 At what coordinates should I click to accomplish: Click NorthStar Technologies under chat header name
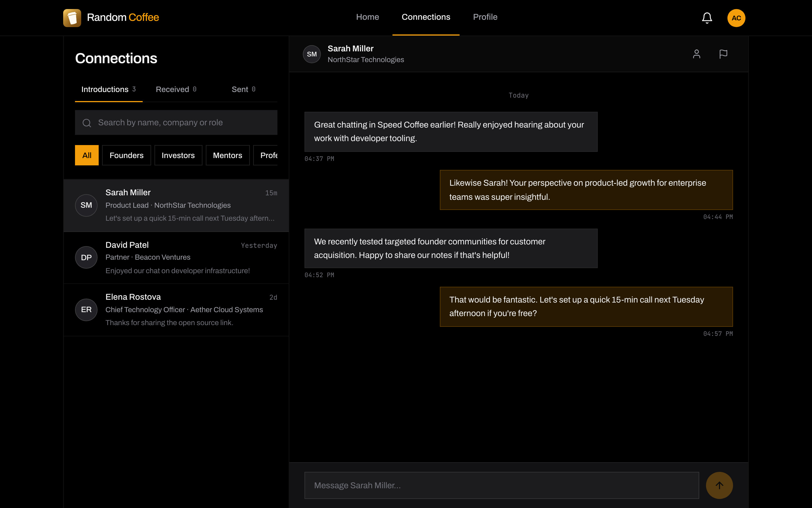coord(366,60)
